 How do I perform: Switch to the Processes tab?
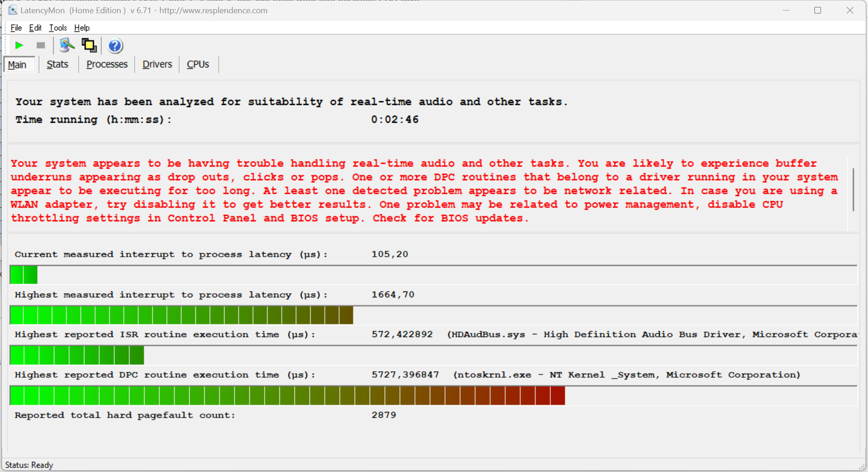coord(107,64)
